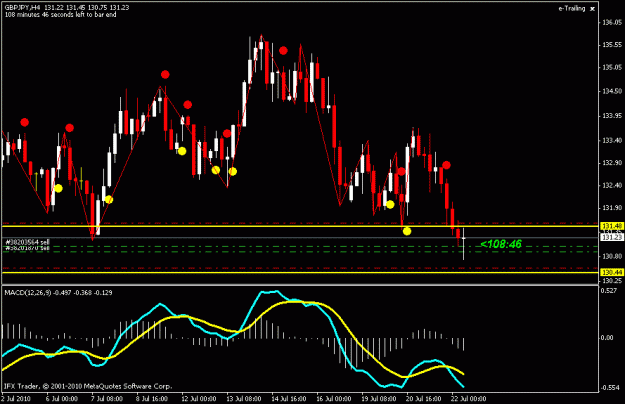625x404 pixels.
Task: Click the 0.00 MACD scale value
Action: click(607, 337)
